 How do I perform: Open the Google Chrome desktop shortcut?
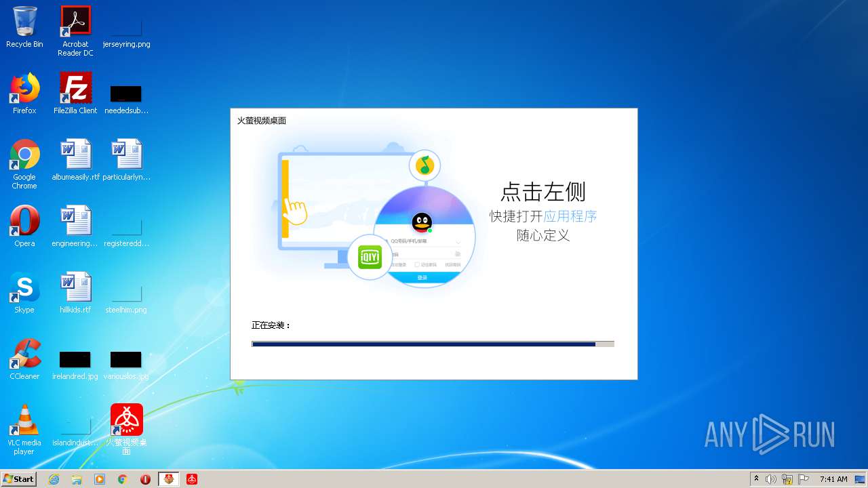tap(24, 164)
